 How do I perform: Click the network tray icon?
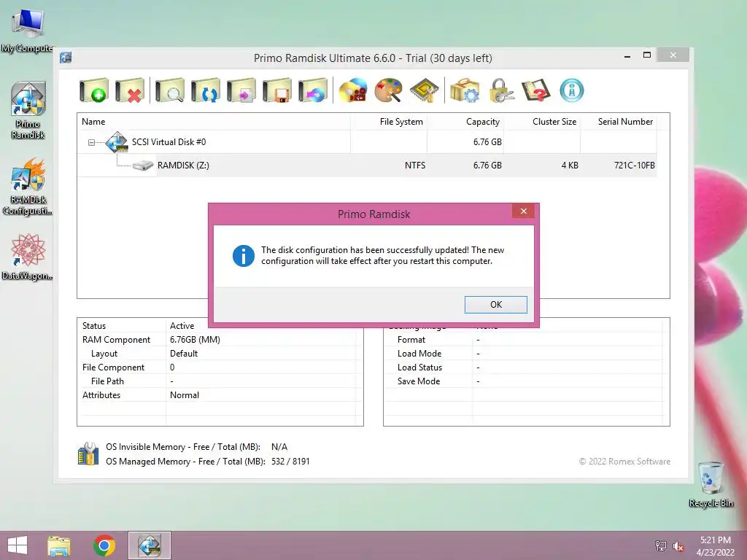(x=661, y=546)
